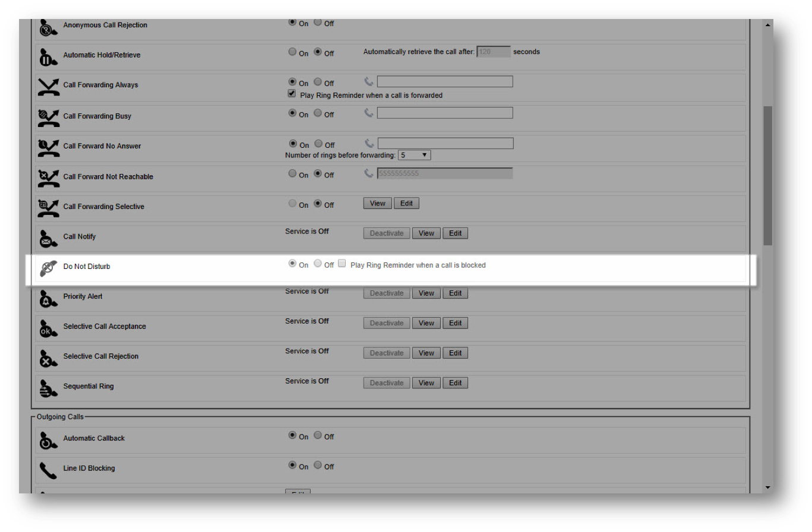812x532 pixels.
Task: Click the Selective Call Rejection icon
Action: pyautogui.click(x=48, y=357)
